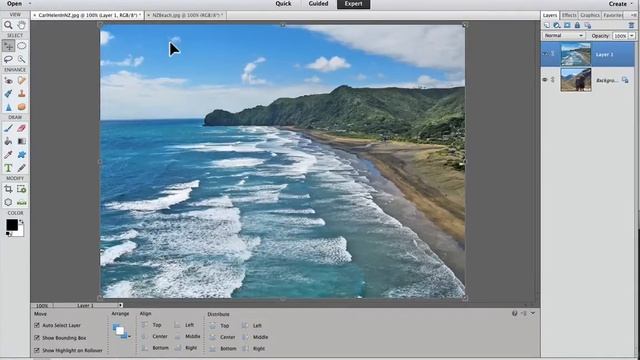Open the Open menu dropdown arrow

tap(30, 4)
